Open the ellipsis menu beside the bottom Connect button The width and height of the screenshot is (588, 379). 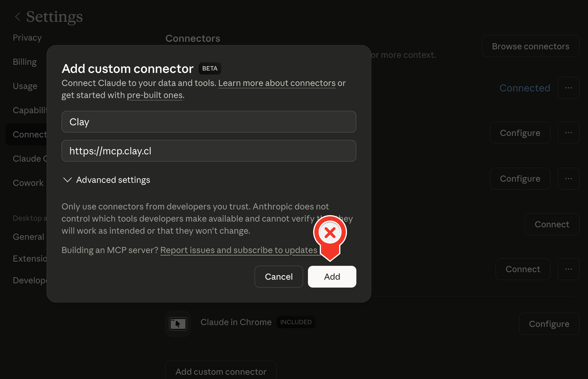coord(568,269)
